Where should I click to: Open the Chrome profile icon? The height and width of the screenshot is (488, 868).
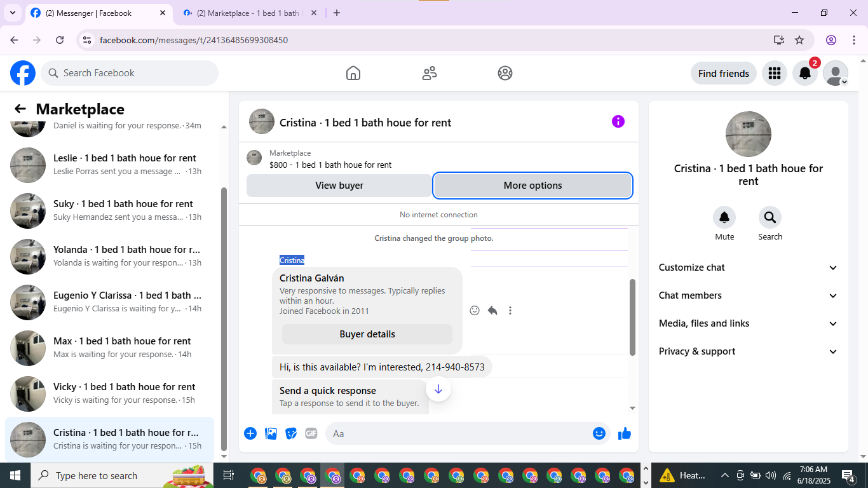click(x=831, y=40)
